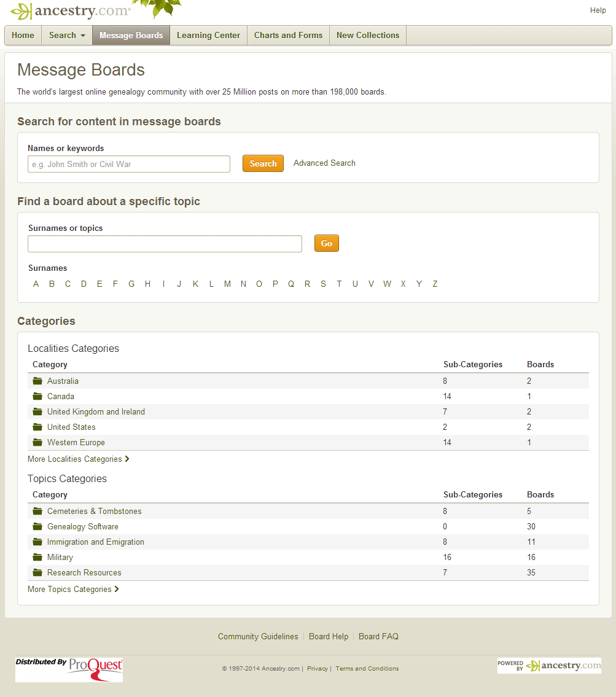This screenshot has height=697, width=616.
Task: Open the Research Resources folder icon
Action: (x=38, y=572)
